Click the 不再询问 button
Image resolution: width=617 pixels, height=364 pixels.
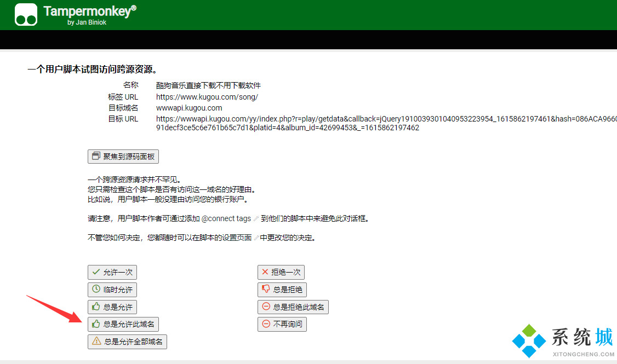(282, 324)
